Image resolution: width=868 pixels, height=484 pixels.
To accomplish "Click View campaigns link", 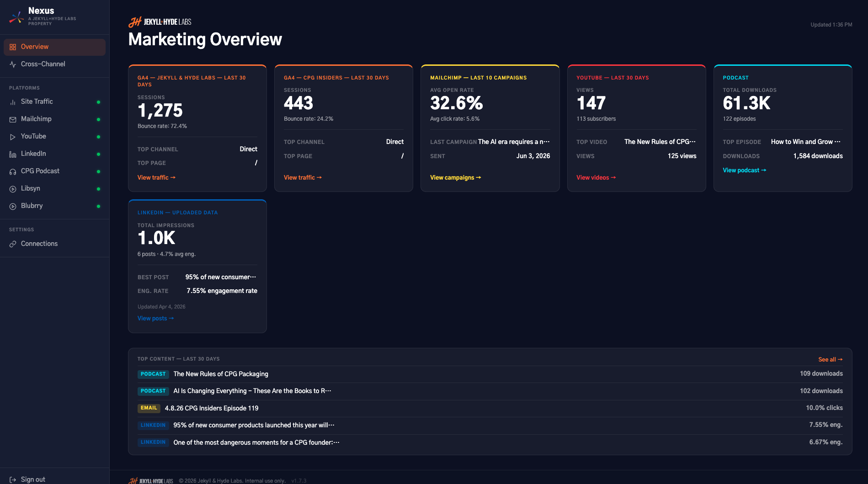I will (x=455, y=177).
